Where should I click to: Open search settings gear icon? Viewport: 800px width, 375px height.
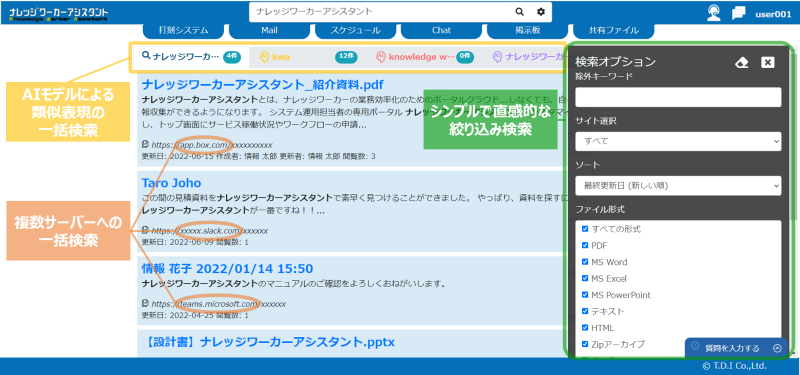pos(541,12)
